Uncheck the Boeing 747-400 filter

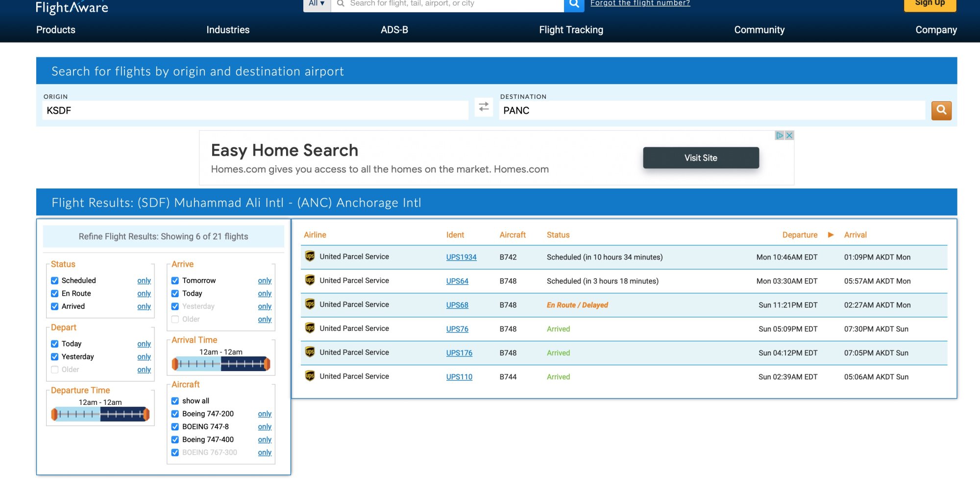point(175,440)
